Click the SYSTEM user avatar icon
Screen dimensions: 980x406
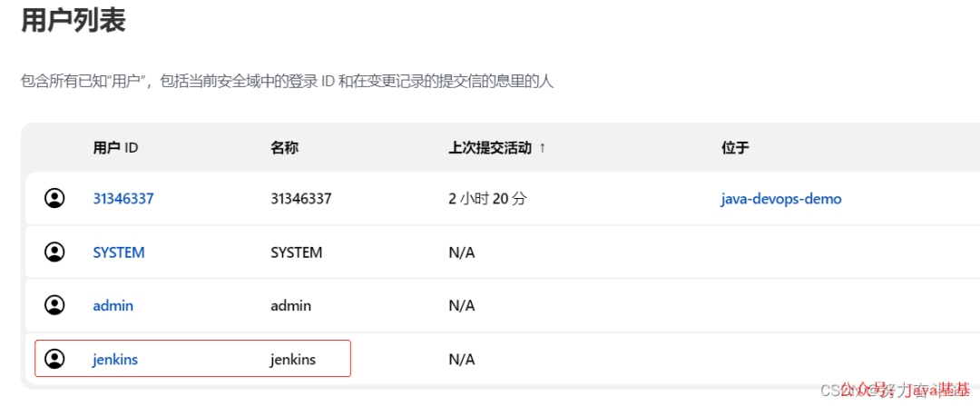pos(55,253)
